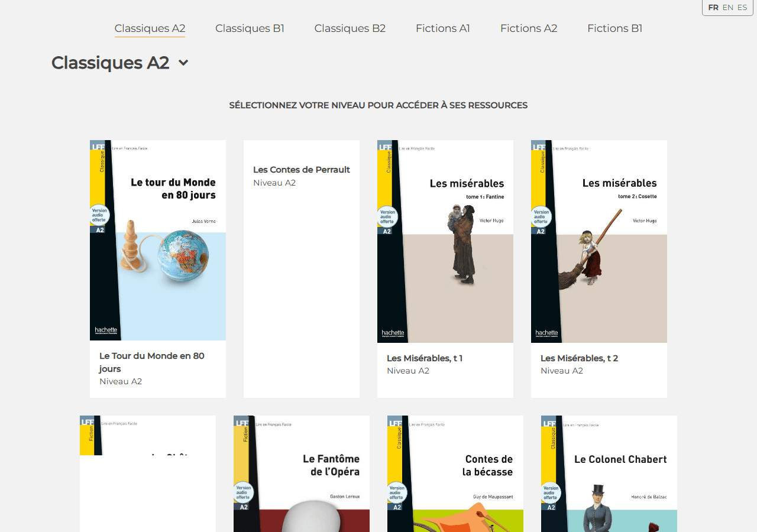Click the Version audio offerte badge on Contes de la bécasse
Image resolution: width=757 pixels, height=532 pixels.
click(397, 492)
